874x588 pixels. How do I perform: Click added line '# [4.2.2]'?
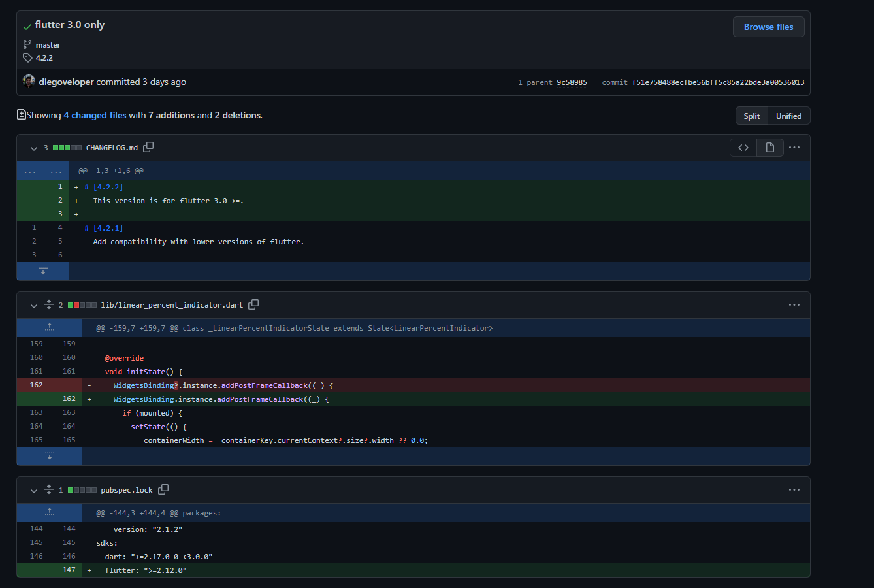coord(103,187)
